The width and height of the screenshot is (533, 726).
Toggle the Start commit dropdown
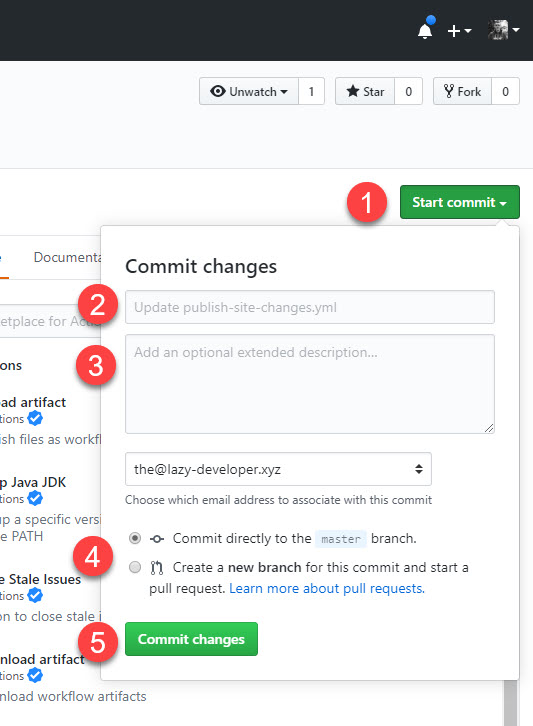point(460,202)
